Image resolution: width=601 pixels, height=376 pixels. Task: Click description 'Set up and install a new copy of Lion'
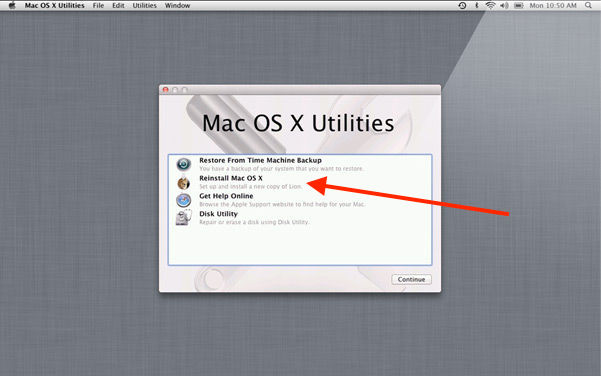[250, 187]
